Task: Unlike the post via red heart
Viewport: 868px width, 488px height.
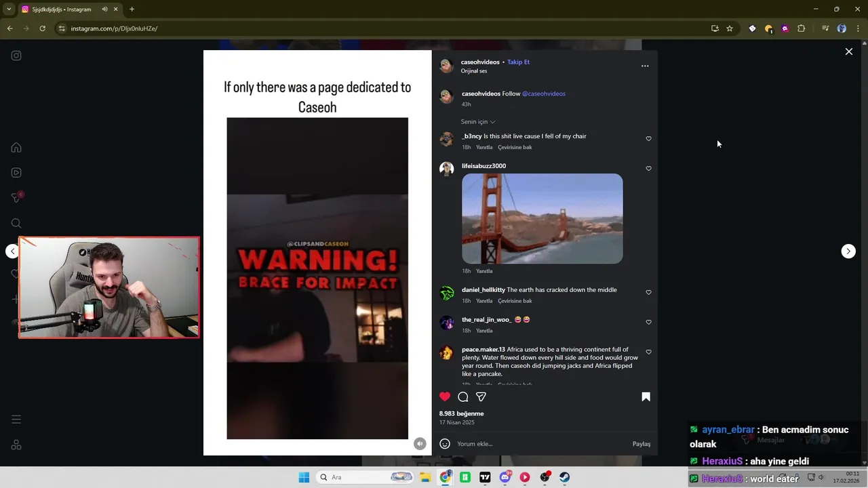Action: point(445,396)
